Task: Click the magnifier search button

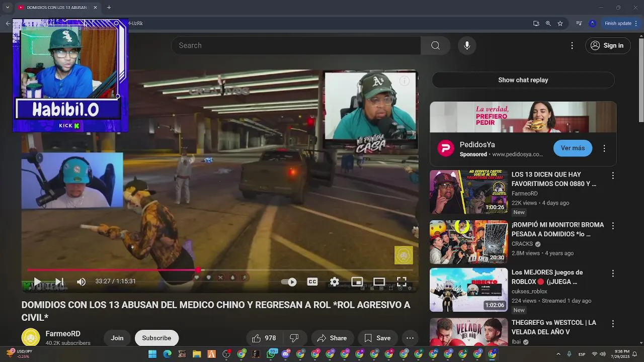Action: 435,45
